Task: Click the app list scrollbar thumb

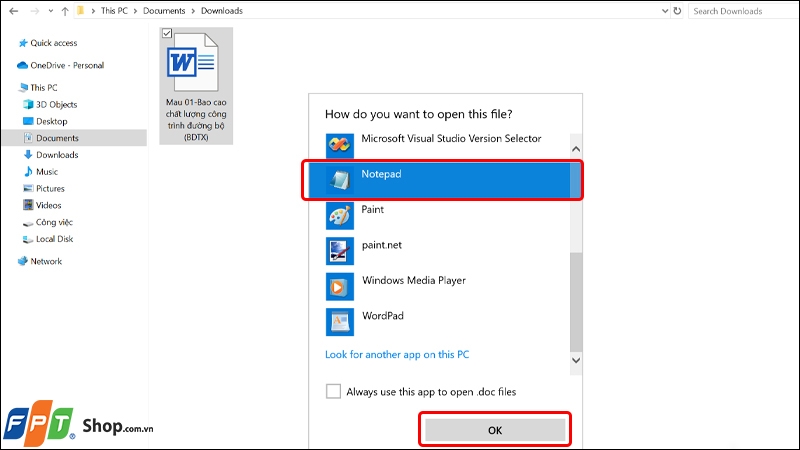Action: [576, 302]
